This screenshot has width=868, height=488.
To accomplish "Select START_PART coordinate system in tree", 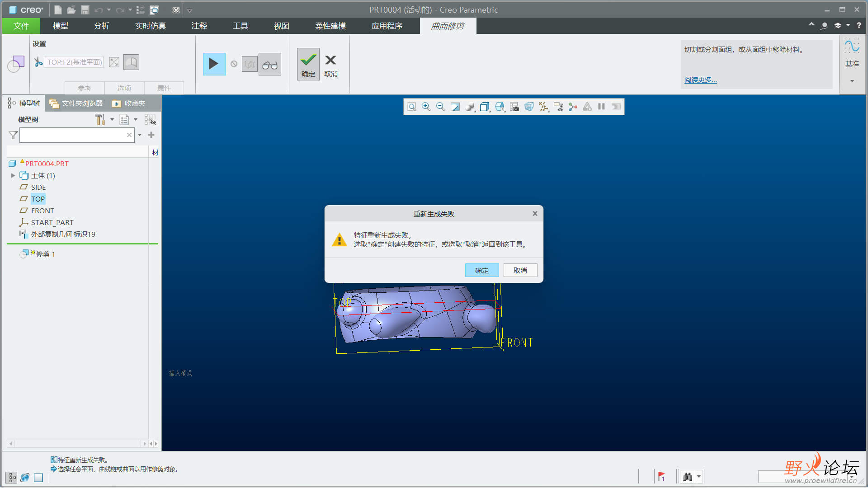I will pyautogui.click(x=52, y=222).
